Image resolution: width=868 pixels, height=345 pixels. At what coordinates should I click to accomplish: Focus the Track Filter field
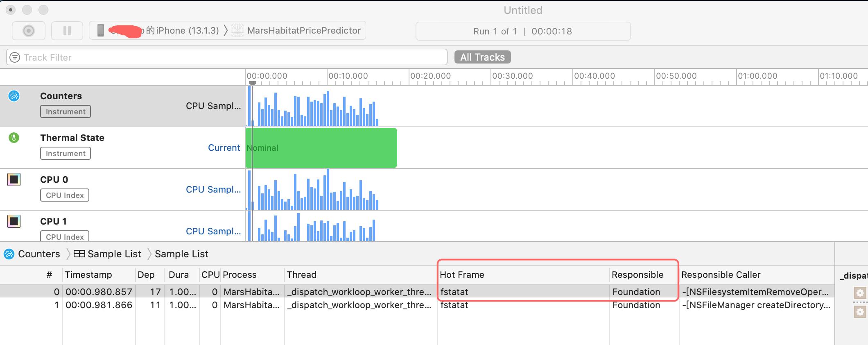tap(226, 57)
